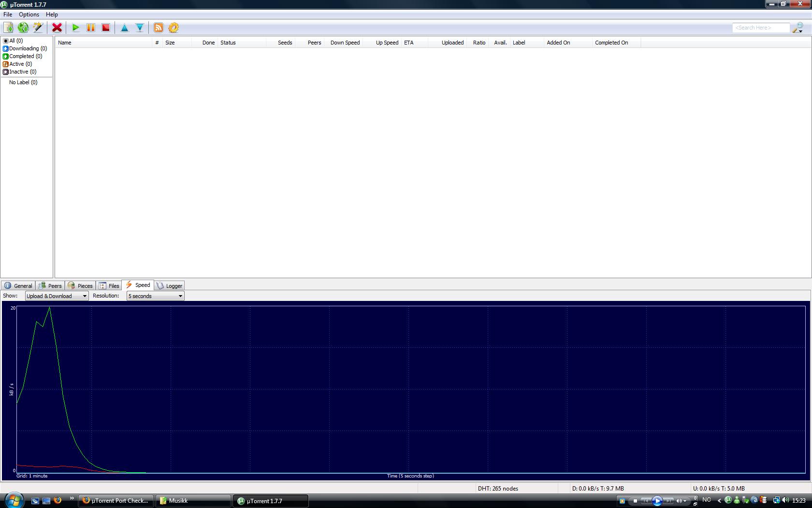The width and height of the screenshot is (812, 508).
Task: Click the DHT: 265 nodes status
Action: (498, 489)
